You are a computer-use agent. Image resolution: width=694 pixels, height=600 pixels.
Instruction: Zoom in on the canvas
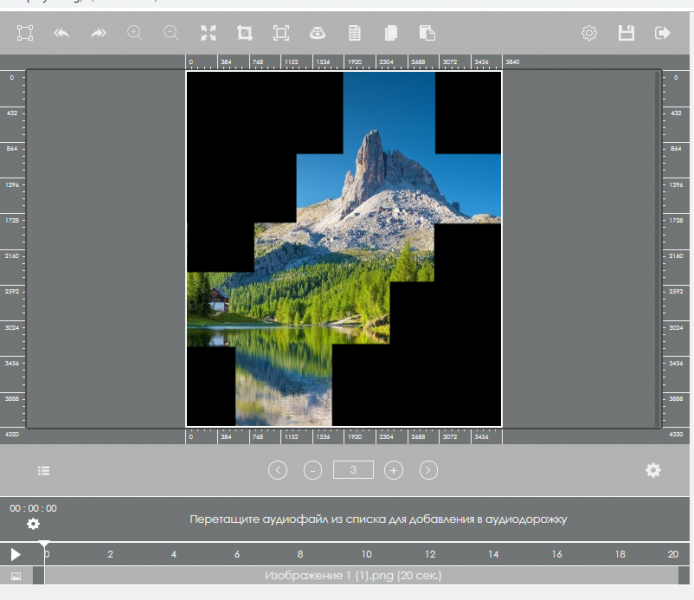(135, 33)
